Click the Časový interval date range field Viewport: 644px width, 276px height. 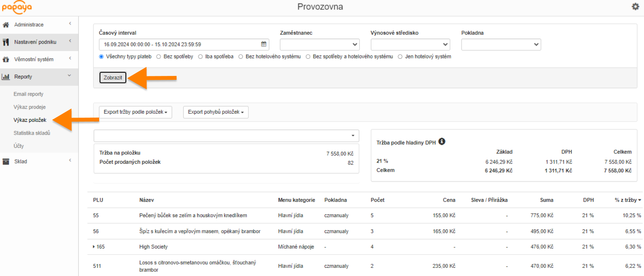pos(179,44)
